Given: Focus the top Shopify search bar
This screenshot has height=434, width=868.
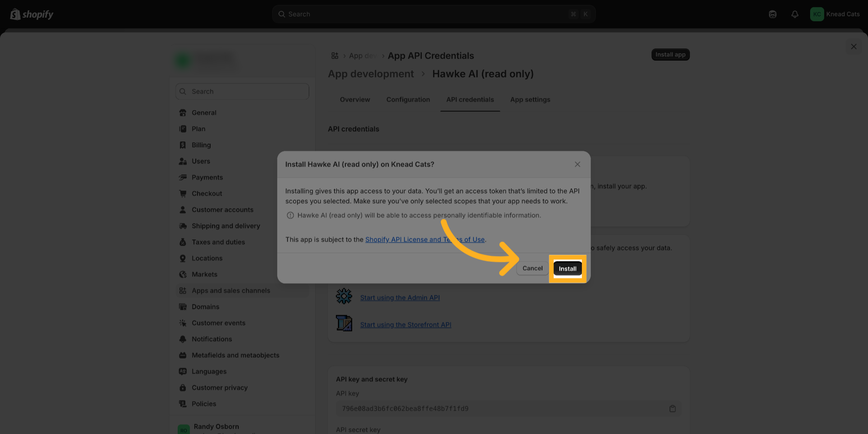Looking at the screenshot, I should [433, 14].
